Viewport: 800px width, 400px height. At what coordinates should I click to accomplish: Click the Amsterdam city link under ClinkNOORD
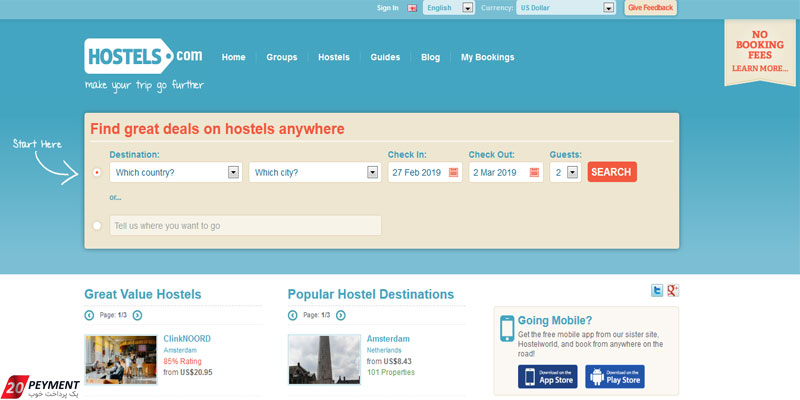click(x=180, y=351)
